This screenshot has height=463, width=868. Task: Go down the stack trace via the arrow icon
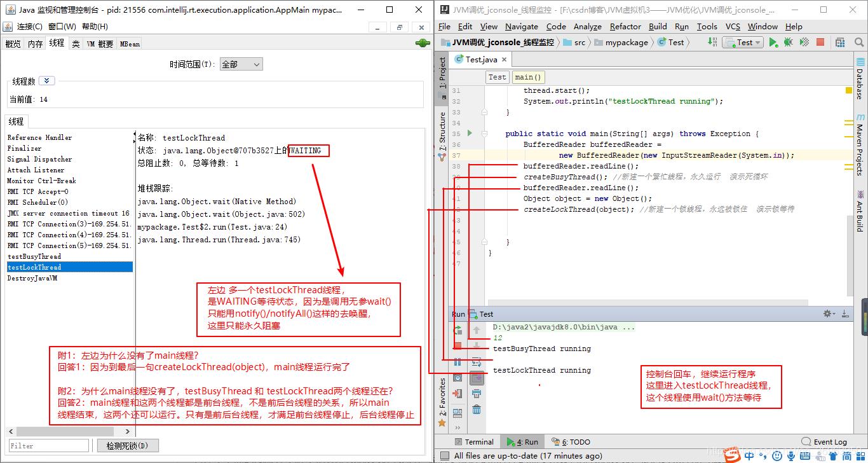coord(477,346)
